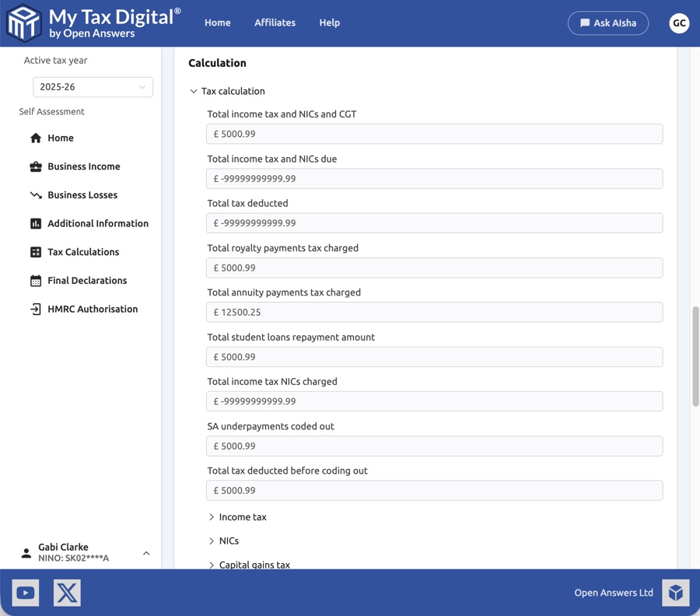700x616 pixels.
Task: Open the active tax year dropdown
Action: (92, 86)
